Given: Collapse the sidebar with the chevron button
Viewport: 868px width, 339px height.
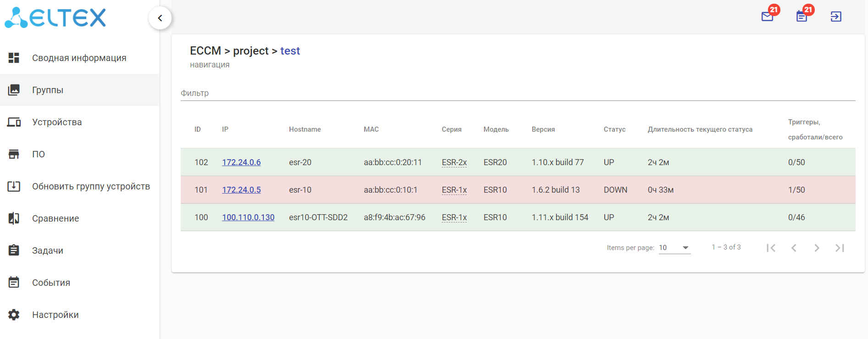Looking at the screenshot, I should (x=160, y=18).
